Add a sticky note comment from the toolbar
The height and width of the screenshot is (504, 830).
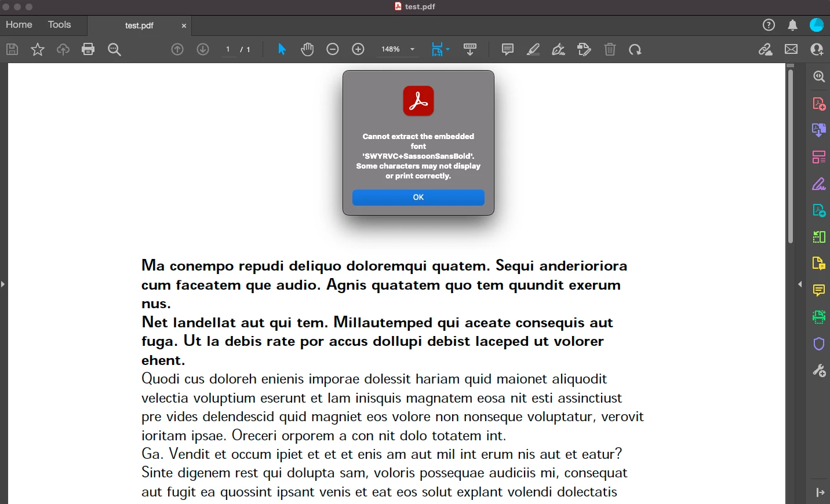coord(508,49)
